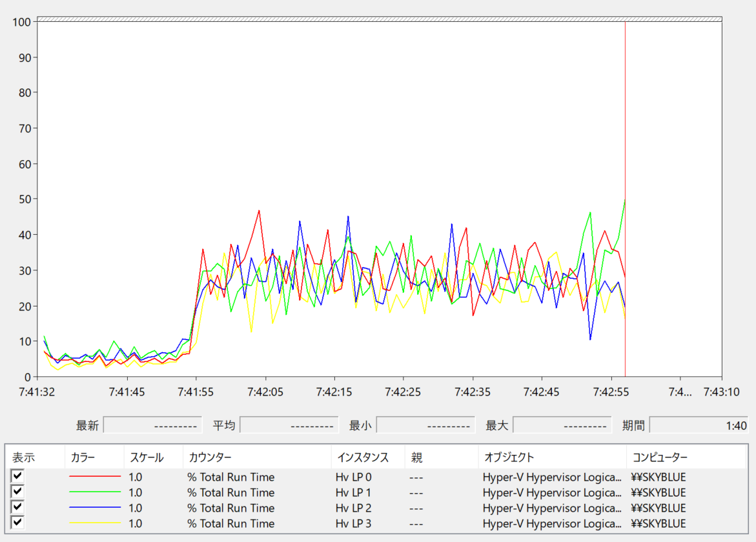Click the 50 label on the vertical axis
Image resolution: width=756 pixels, height=542 pixels.
(25, 199)
